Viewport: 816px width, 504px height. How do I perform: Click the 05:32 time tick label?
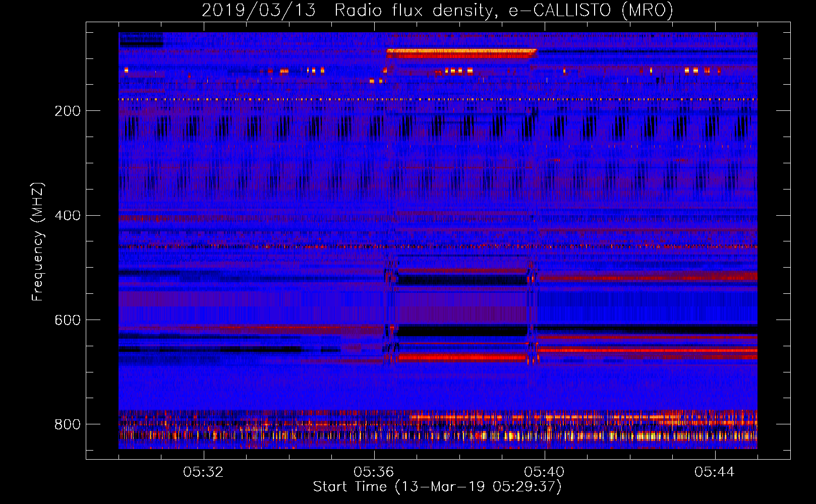pyautogui.click(x=203, y=472)
